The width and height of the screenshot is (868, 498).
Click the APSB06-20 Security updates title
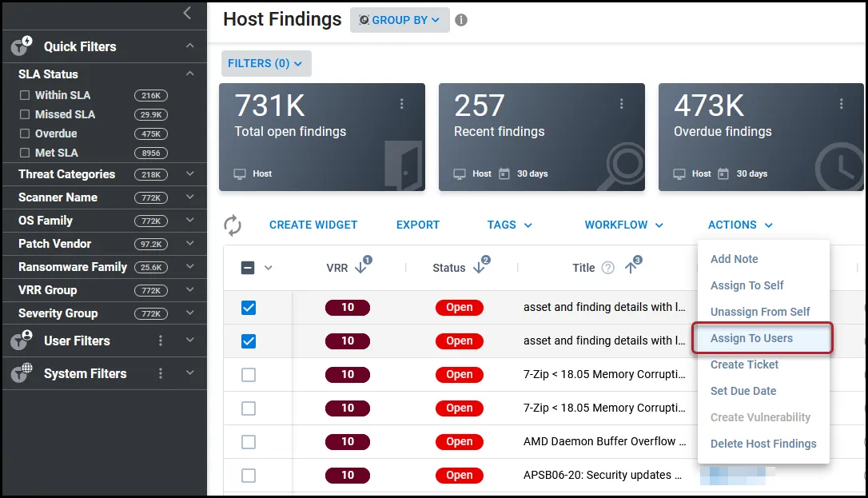(x=603, y=476)
